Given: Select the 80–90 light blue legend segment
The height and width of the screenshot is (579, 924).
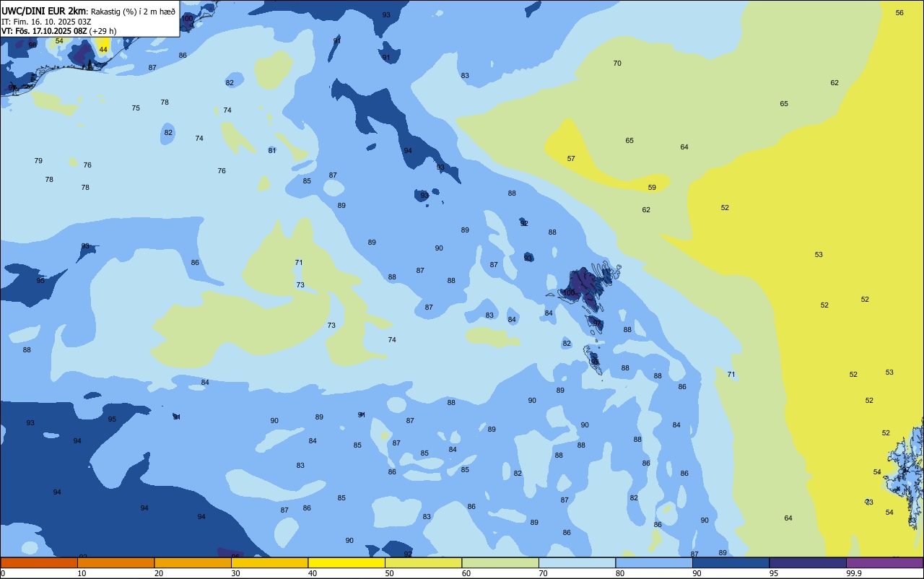Looking at the screenshot, I should pos(654,562).
